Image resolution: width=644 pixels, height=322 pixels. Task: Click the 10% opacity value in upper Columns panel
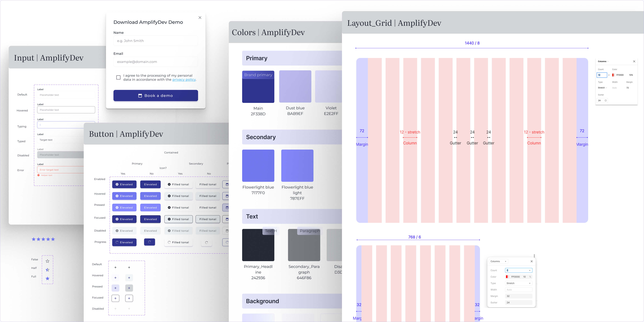(631, 75)
